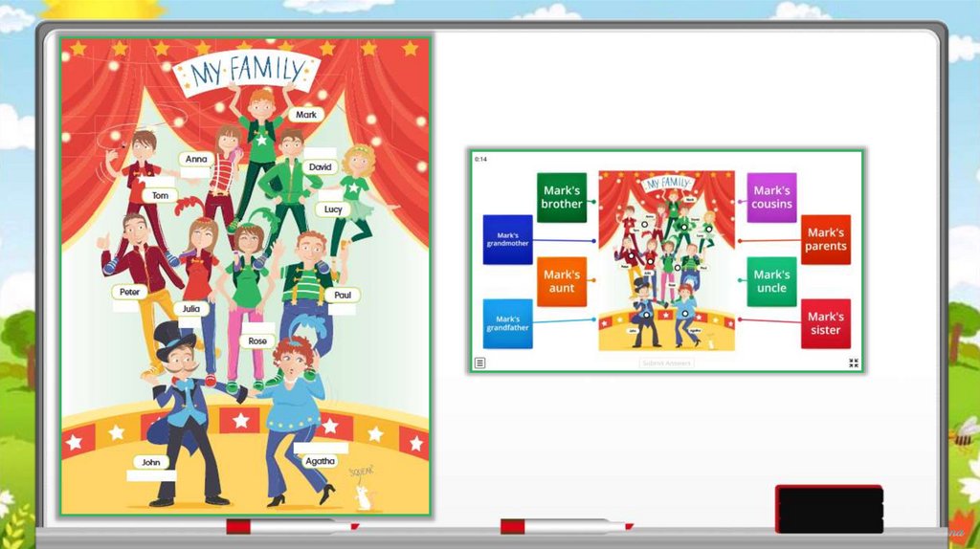Select the crimson Mark's sister tile
Screen dimensions: 980x549
(826, 323)
